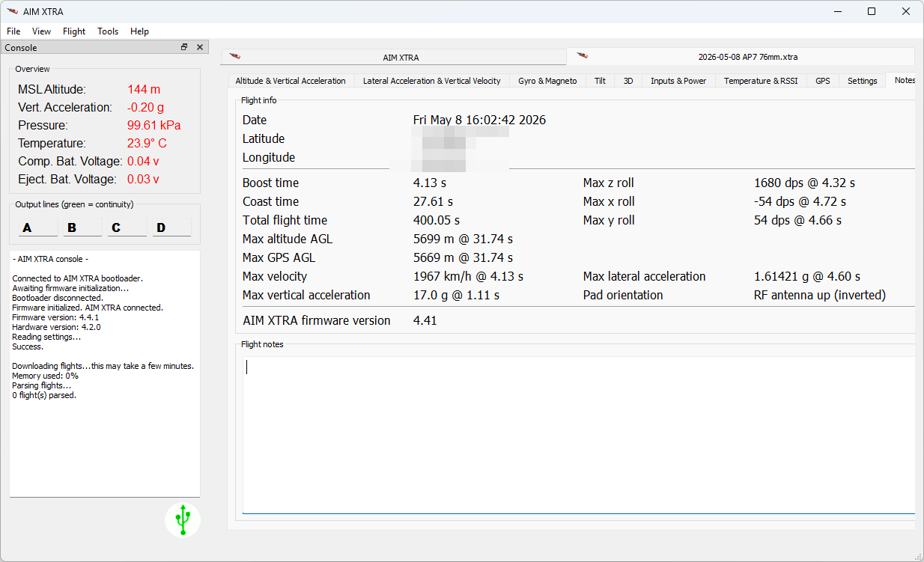Viewport: 924px width, 562px height.
Task: Click the Pad orientation value RF antenna up
Action: pos(820,295)
